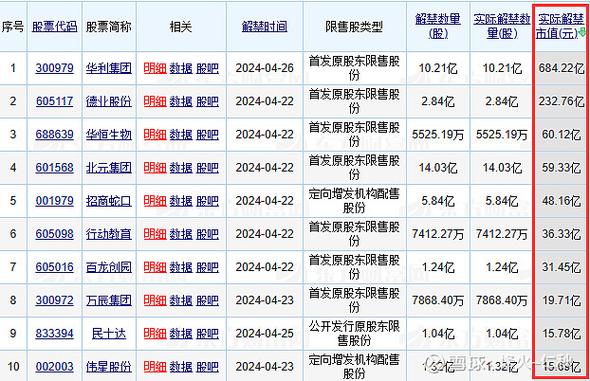Screen dimensions: 590x381
Task: Click the green sort arrow in 实际解禁市值 header
Action: coord(582,33)
